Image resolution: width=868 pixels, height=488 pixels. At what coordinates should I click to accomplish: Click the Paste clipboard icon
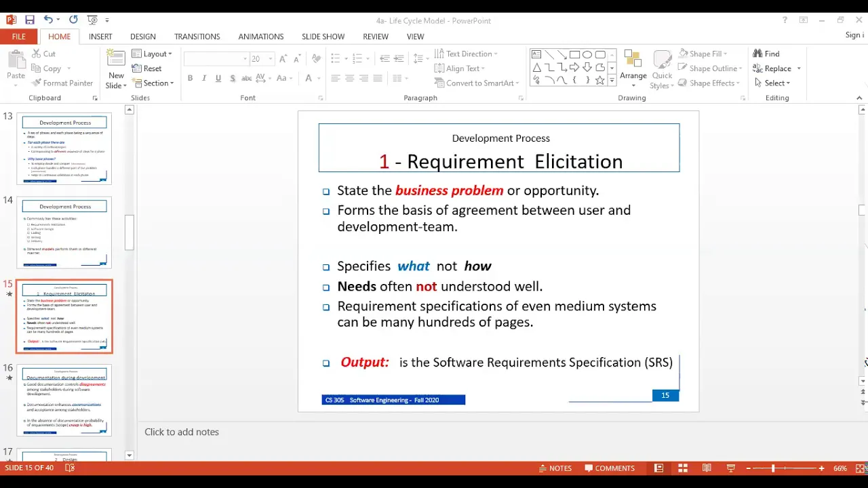[x=16, y=60]
